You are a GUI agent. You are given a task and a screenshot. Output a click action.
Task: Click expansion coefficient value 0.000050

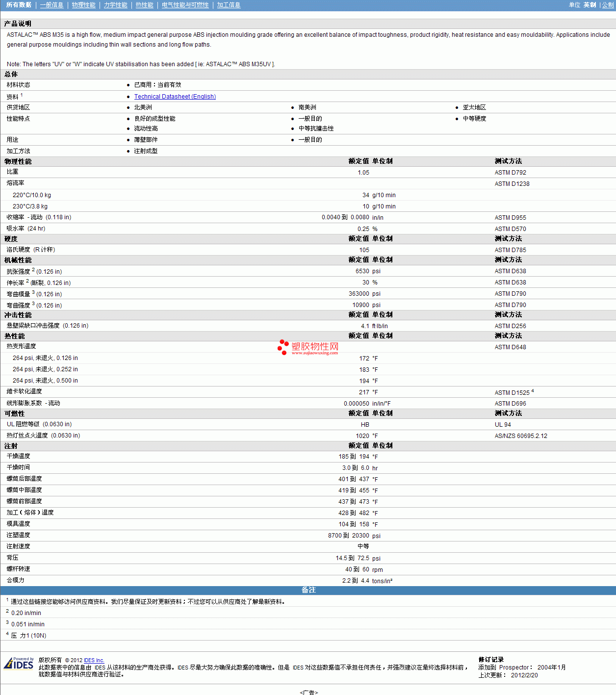pos(357,404)
